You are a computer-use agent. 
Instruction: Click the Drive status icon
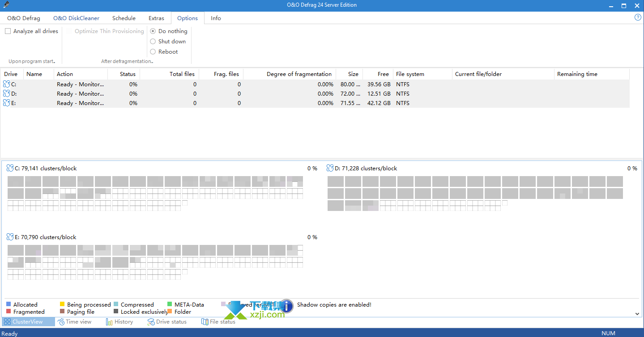point(151,322)
